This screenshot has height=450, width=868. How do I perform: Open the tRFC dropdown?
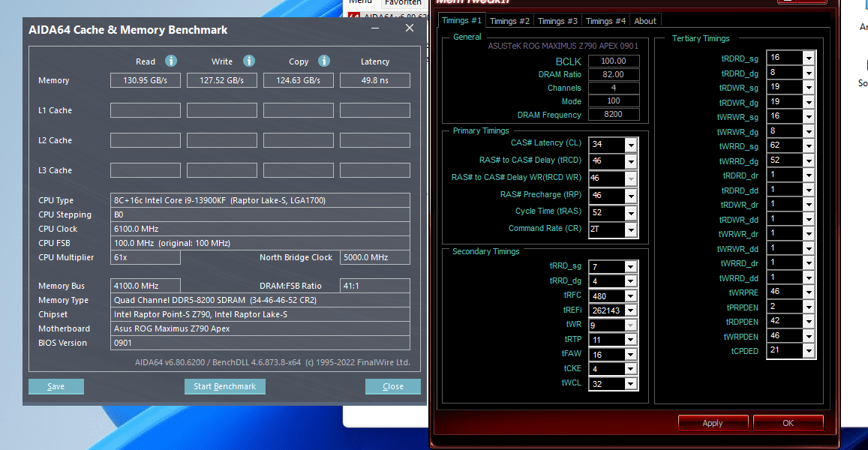coord(630,296)
